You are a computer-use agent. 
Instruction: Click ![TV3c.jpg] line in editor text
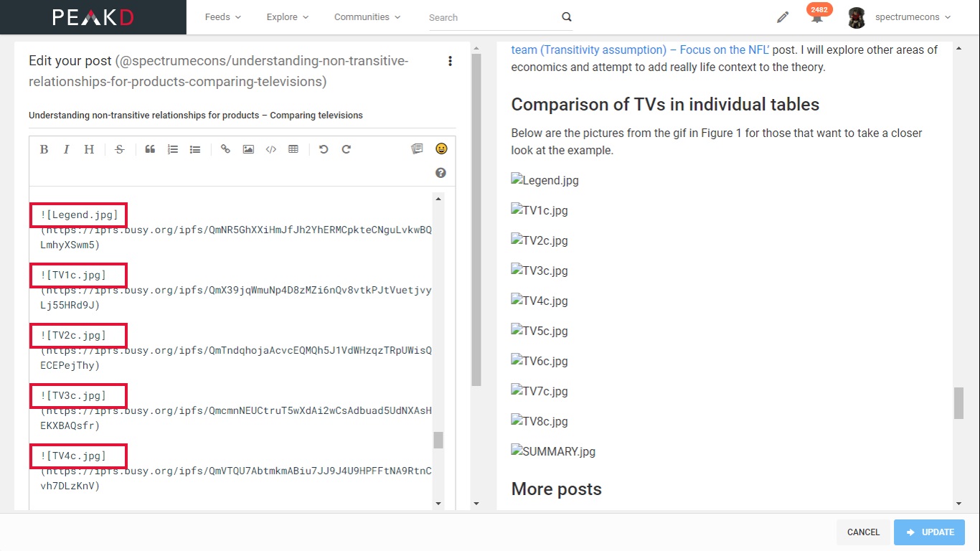pos(74,395)
